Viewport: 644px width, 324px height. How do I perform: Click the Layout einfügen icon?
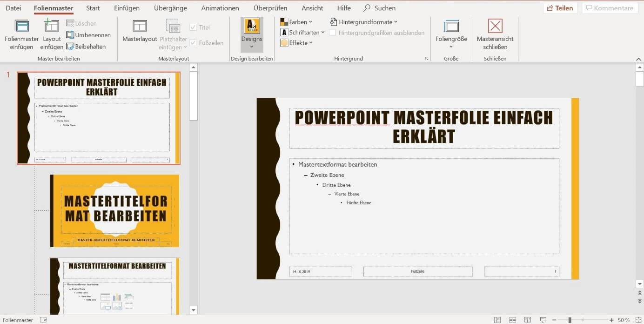(x=51, y=26)
